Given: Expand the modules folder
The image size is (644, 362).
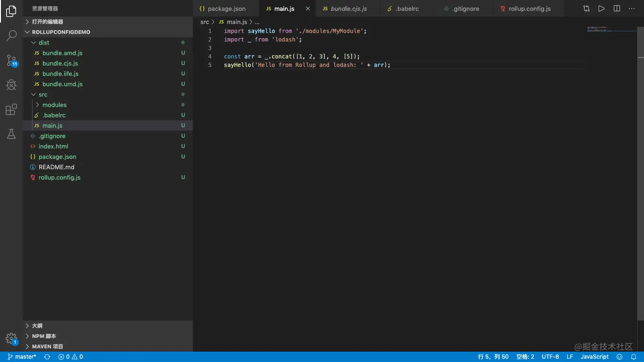Looking at the screenshot, I should [x=107, y=105].
